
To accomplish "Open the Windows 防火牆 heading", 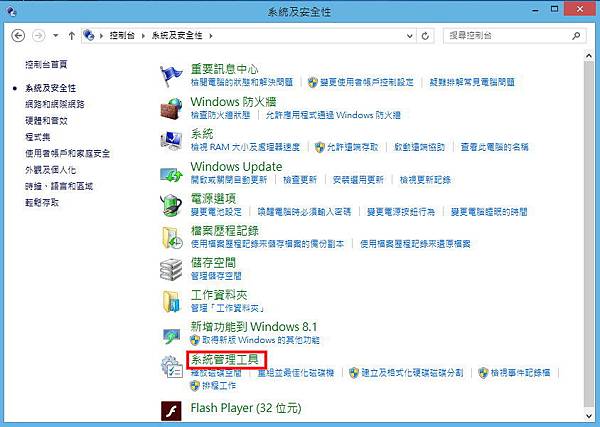I will point(233,102).
